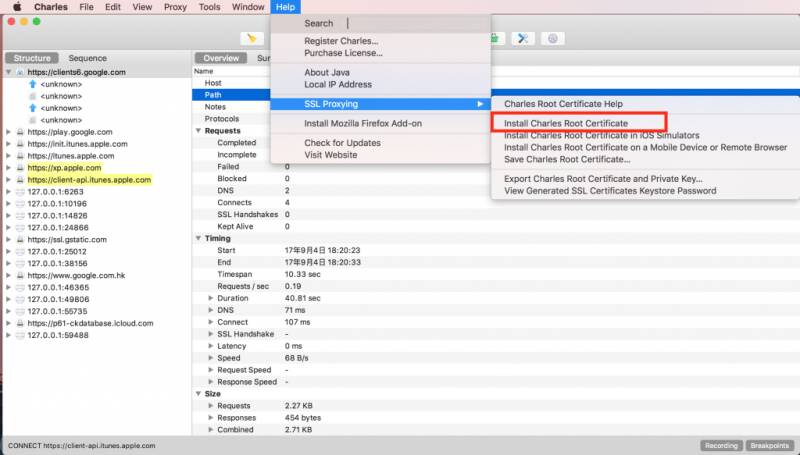Switch to the Structure tab
Viewport: 800px width, 455px height.
click(x=32, y=58)
